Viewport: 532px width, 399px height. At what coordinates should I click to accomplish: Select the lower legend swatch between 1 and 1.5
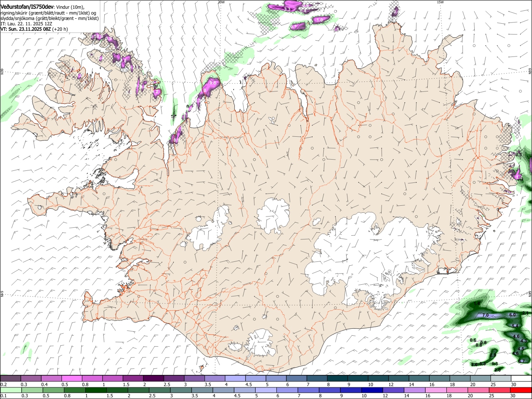96,390
